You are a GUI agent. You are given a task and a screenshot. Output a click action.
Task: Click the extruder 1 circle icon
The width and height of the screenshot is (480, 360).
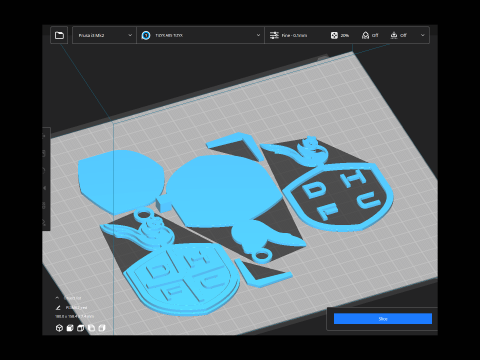146,35
